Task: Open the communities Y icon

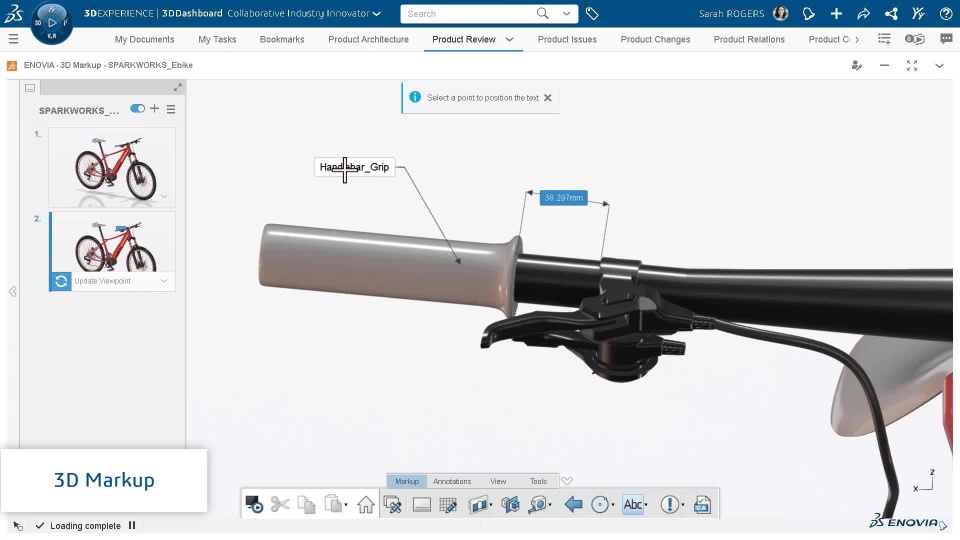Action: (x=918, y=13)
